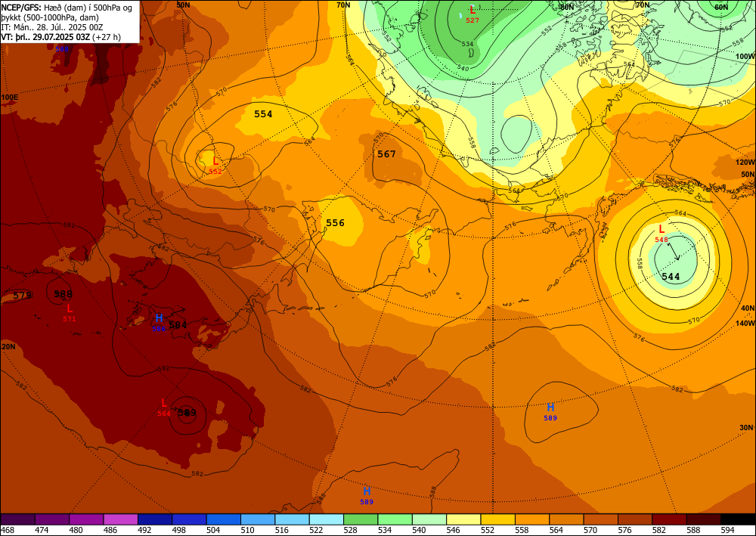Click the H 589 marker inside oval contour
756x536 pixels.
point(550,412)
